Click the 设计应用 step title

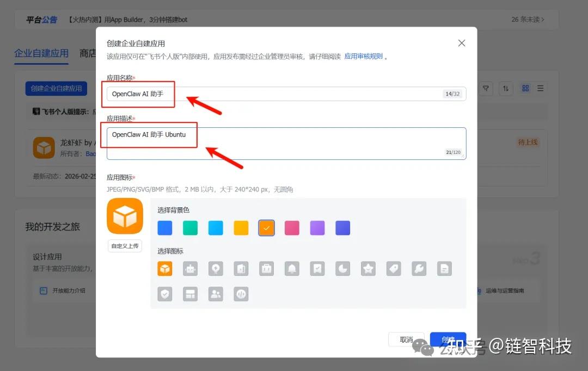pos(47,257)
